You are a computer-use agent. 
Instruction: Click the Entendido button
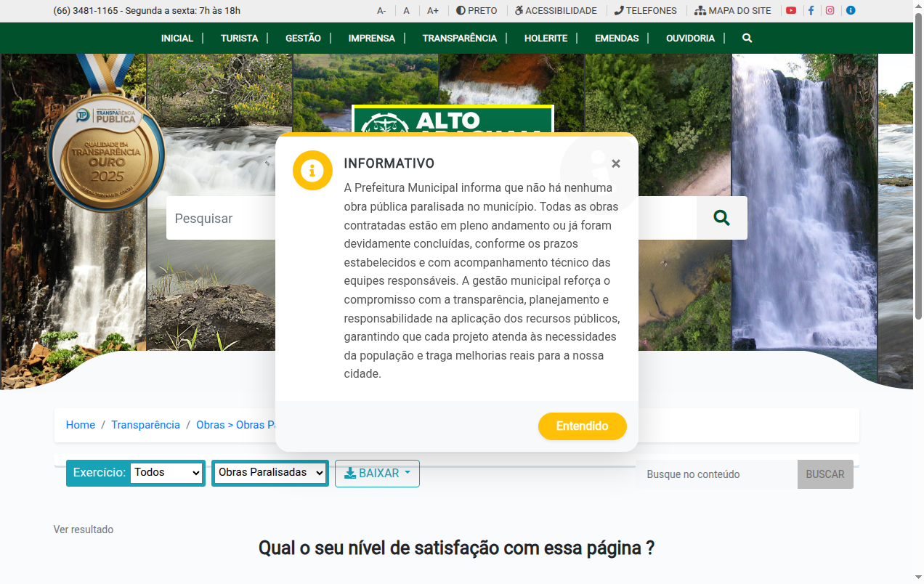click(x=582, y=426)
